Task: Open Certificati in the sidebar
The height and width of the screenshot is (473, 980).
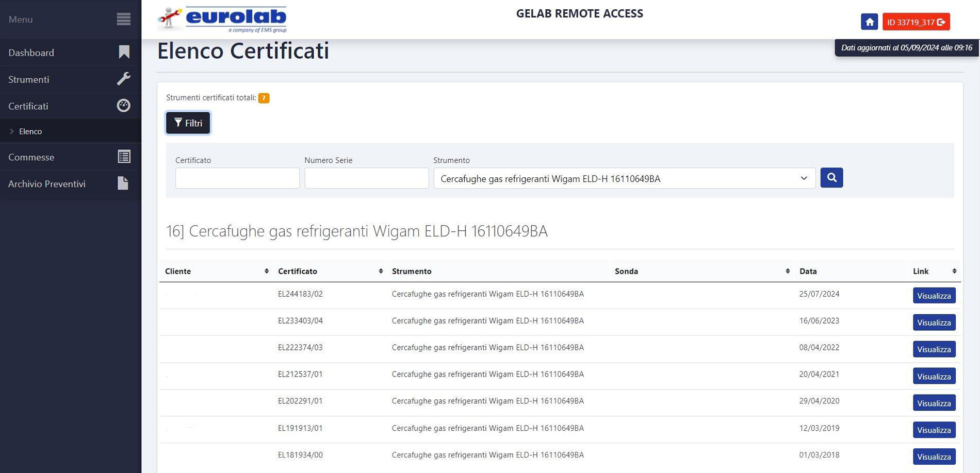Action: (71, 106)
